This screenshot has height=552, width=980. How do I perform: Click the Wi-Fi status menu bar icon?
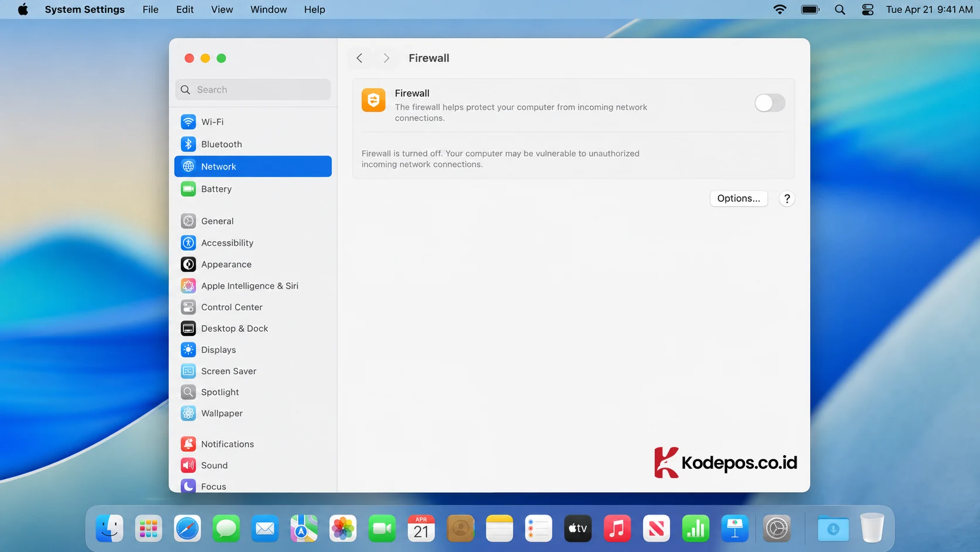(780, 9)
